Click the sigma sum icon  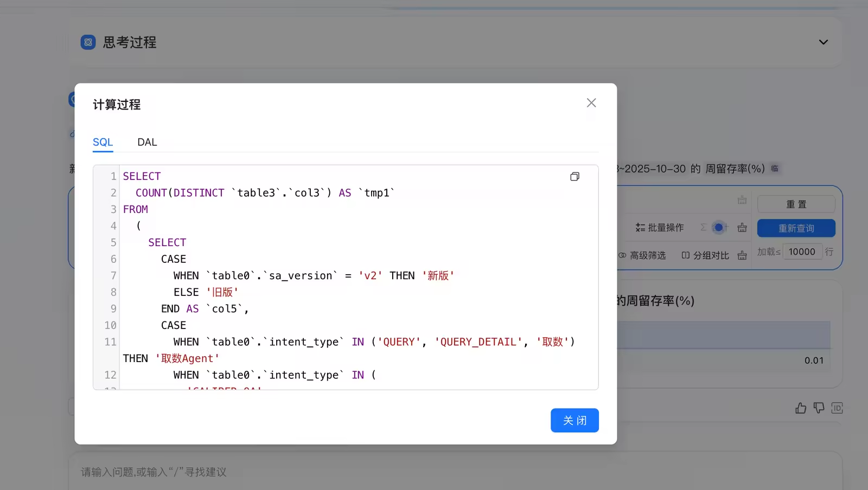[704, 228]
